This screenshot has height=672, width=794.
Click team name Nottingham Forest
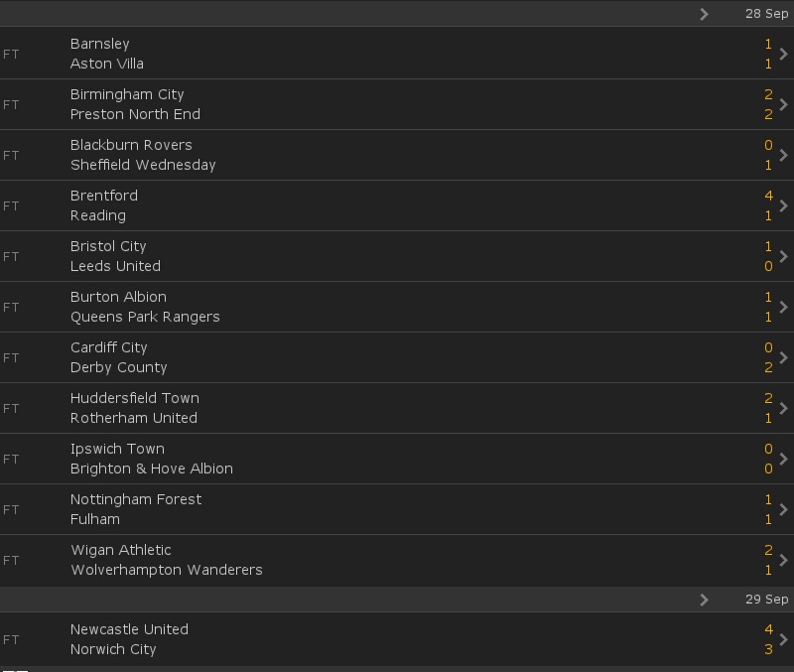click(136, 500)
